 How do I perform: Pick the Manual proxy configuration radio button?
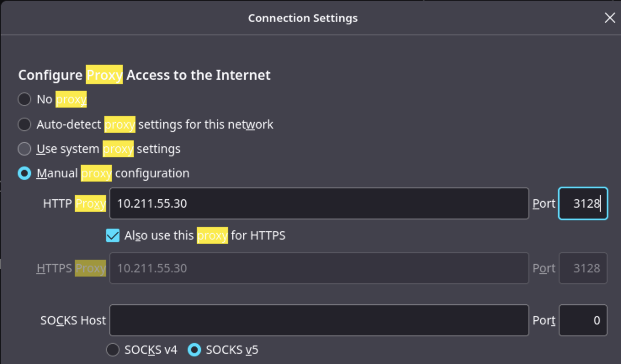point(24,173)
